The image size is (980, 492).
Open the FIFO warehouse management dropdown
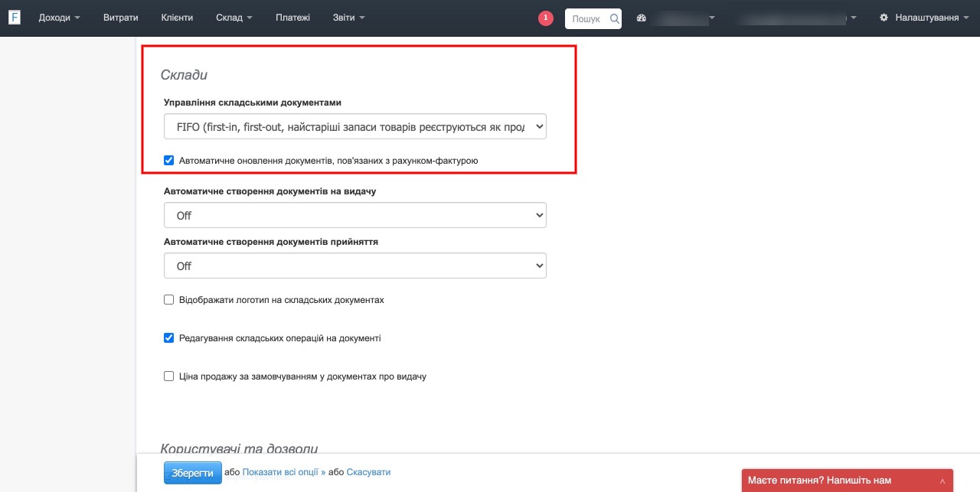coord(354,127)
